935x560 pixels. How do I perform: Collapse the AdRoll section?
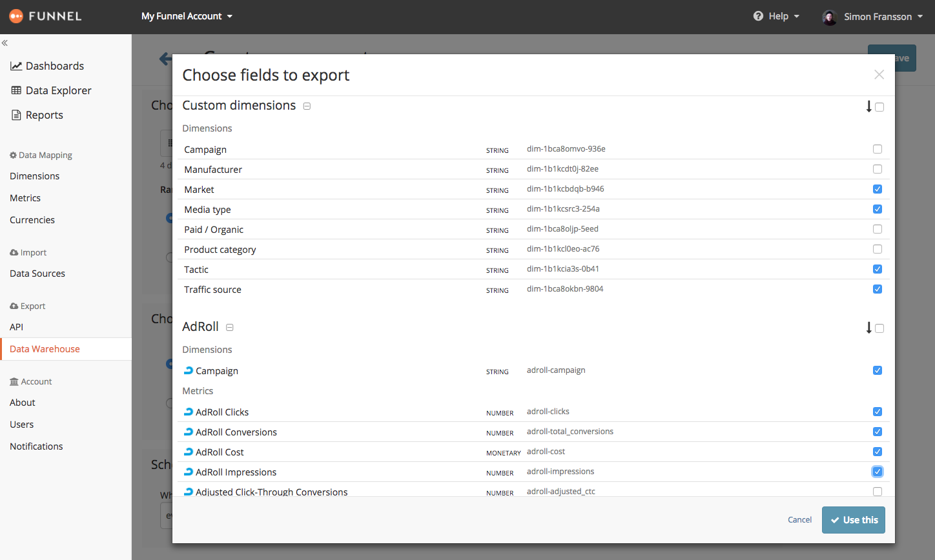pyautogui.click(x=230, y=328)
